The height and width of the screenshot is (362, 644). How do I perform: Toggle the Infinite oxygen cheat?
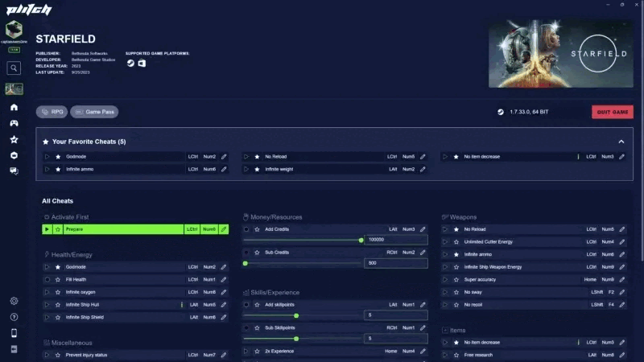point(47,292)
